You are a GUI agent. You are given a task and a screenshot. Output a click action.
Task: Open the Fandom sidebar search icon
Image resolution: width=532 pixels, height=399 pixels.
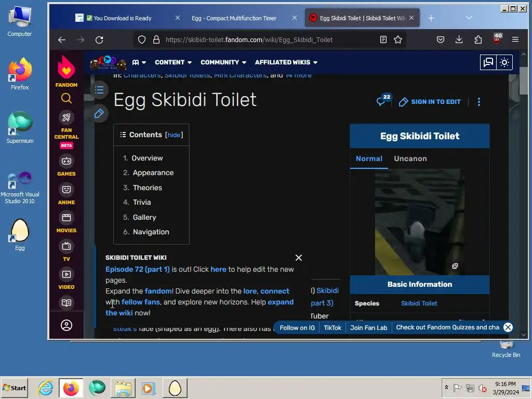point(66,98)
